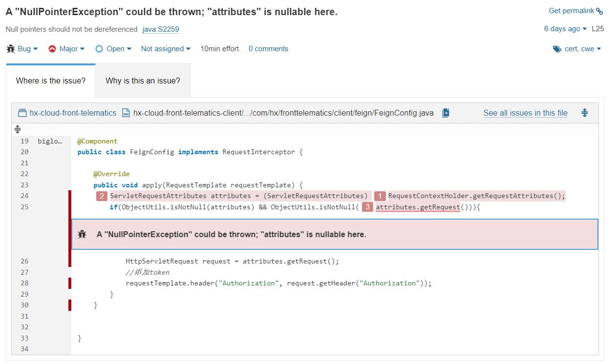Open the Bug type dropdown

(28, 49)
